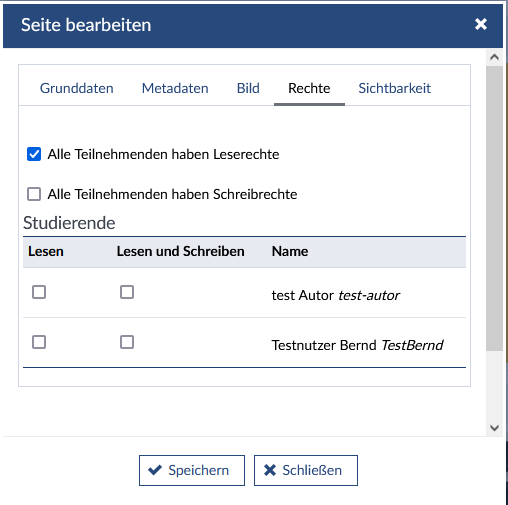Go to the Sichtbarkeit tab
This screenshot has height=505, width=508.
394,88
